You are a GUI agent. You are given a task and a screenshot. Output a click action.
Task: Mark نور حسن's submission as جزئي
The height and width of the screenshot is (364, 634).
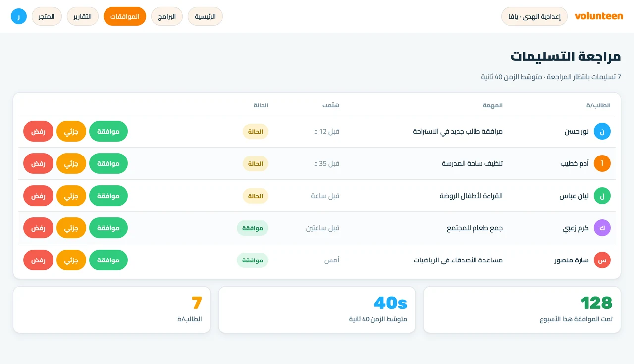click(71, 131)
